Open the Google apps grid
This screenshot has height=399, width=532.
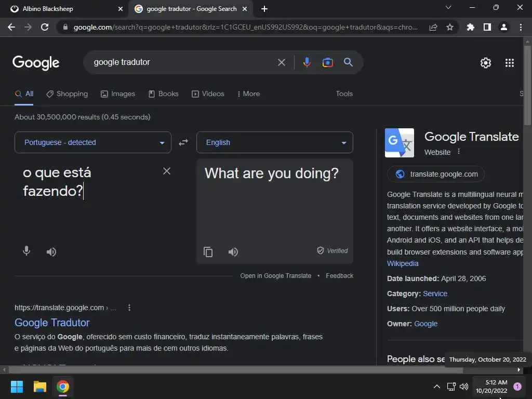(x=509, y=63)
